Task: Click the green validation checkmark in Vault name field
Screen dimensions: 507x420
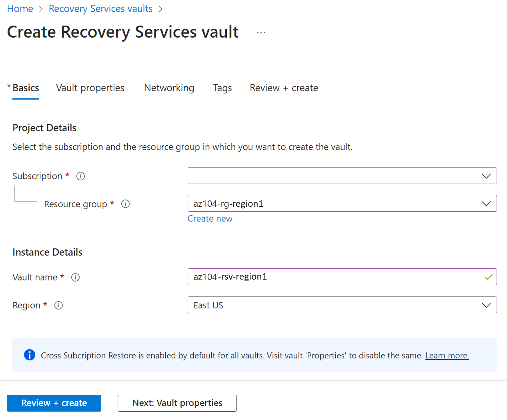Action: 488,276
